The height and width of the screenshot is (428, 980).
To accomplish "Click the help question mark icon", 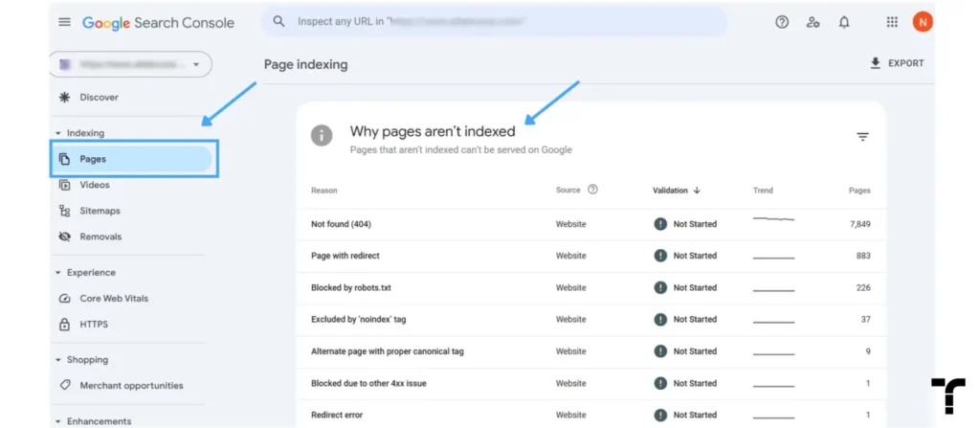I will coord(782,22).
